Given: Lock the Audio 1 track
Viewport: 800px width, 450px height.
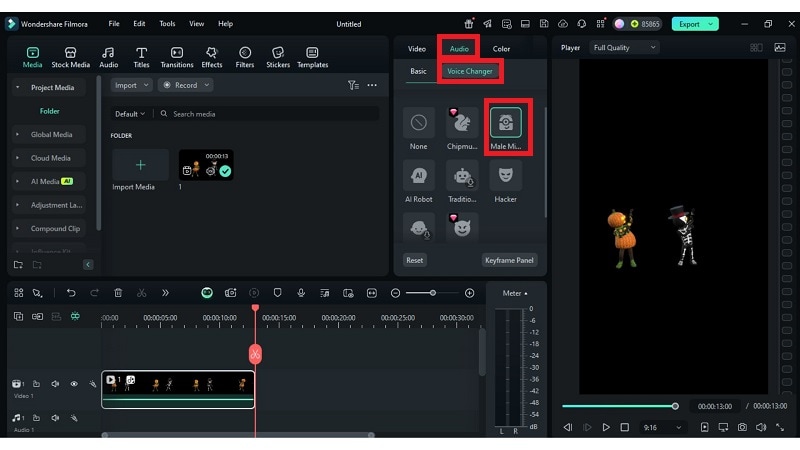Looking at the screenshot, I should tap(36, 418).
